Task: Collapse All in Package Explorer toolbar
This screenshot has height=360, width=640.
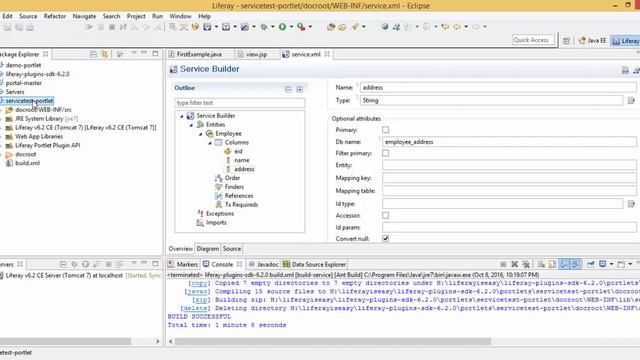Action: (x=93, y=54)
